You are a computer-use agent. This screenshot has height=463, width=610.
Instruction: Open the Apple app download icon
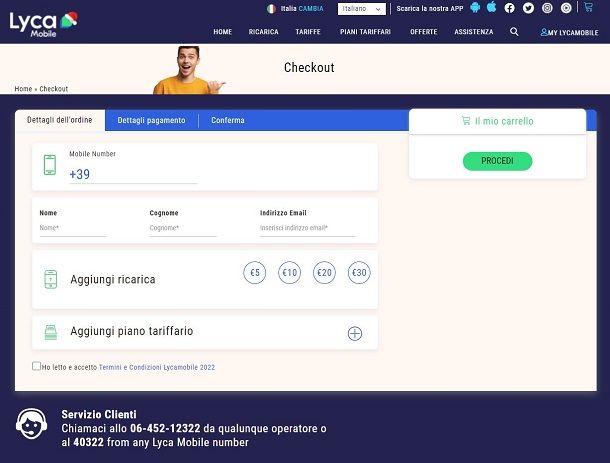[492, 7]
